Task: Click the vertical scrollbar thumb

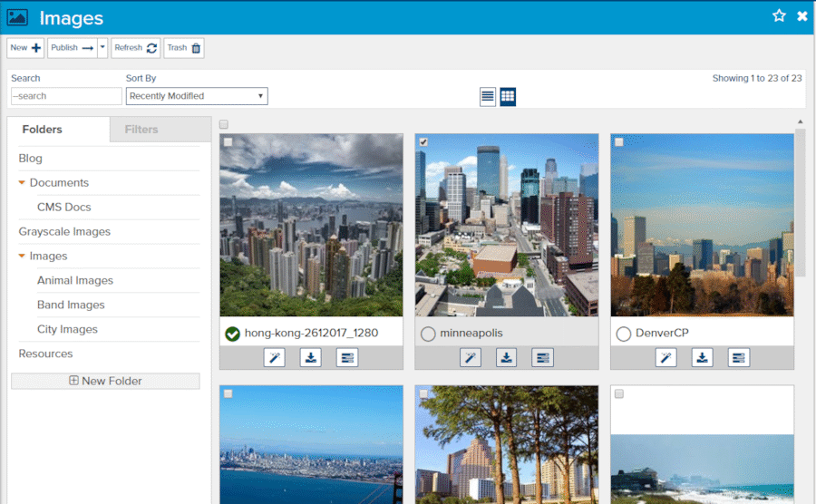Action: click(801, 203)
